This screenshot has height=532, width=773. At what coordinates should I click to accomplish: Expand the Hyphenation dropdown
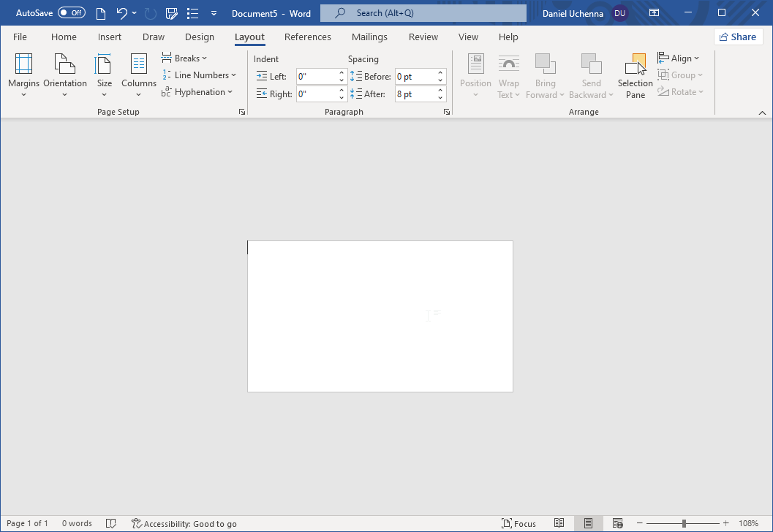click(x=197, y=92)
